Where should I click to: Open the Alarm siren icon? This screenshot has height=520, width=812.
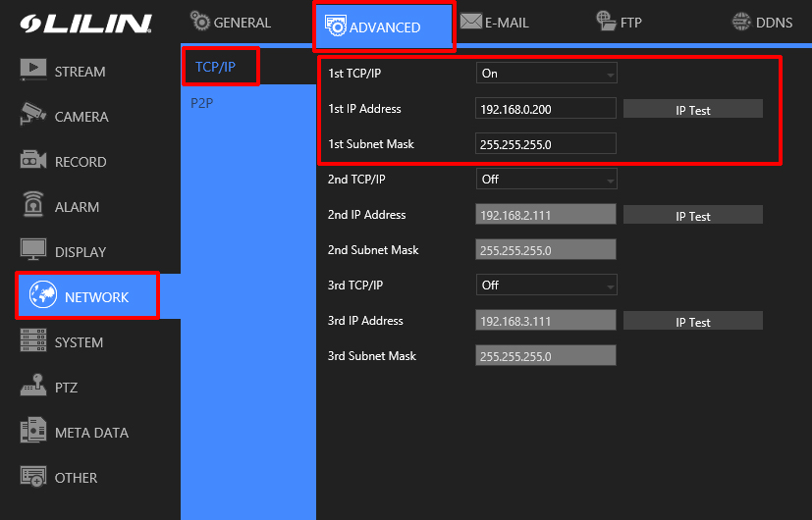click(33, 206)
